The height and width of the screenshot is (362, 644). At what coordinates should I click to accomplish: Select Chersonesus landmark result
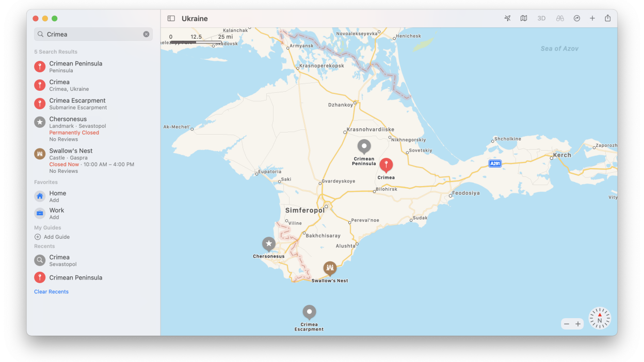[x=93, y=129]
